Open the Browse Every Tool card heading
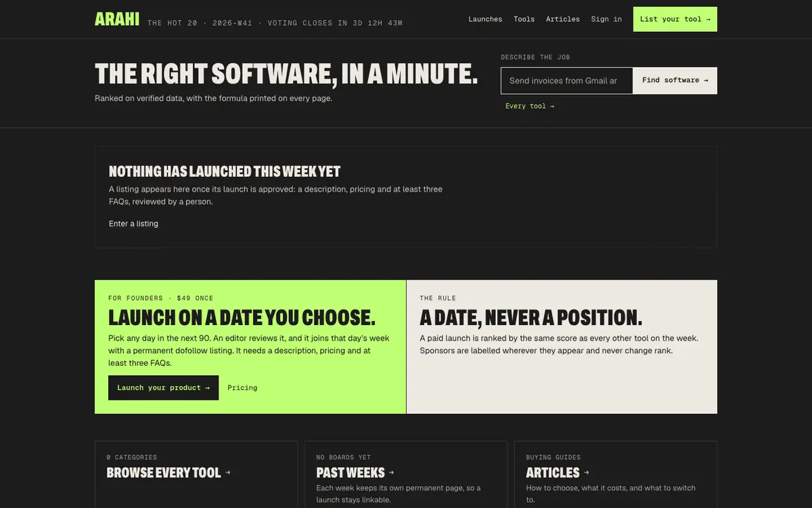 (x=168, y=473)
